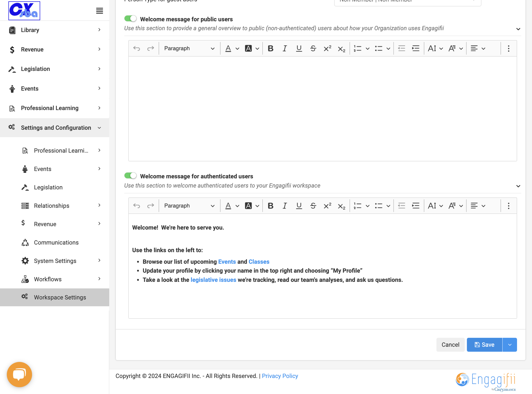Toggle Underline in public users editor
This screenshot has width=532, height=394.
pos(299,48)
